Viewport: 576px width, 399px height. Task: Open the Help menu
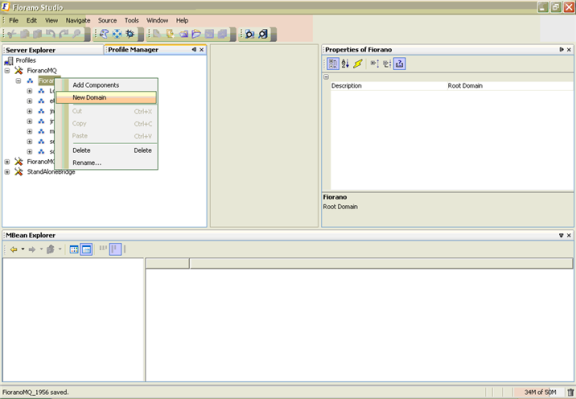pos(182,21)
